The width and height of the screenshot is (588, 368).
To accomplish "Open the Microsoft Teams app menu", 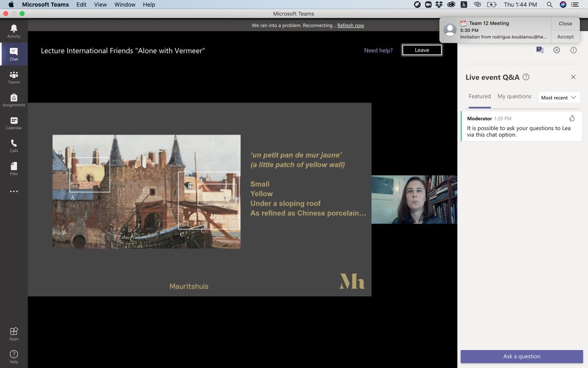I will [46, 4].
